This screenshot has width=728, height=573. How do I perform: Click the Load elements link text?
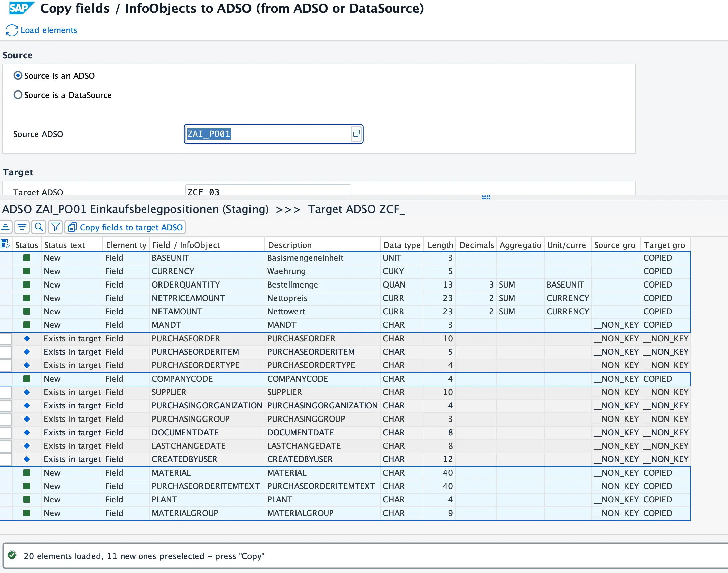(49, 30)
